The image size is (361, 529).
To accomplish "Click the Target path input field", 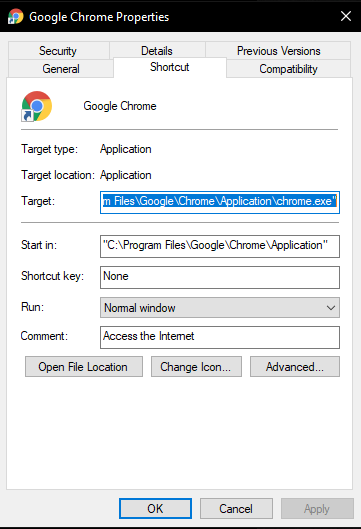I will (220, 202).
